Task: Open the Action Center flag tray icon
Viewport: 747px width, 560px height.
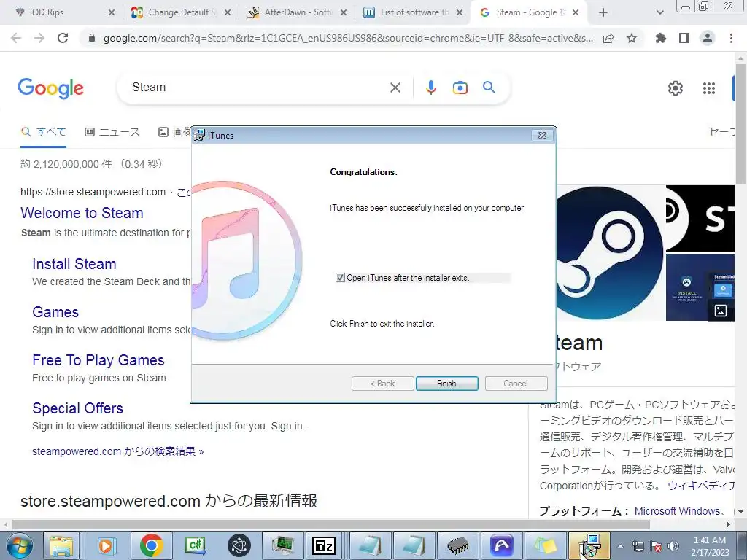Action: (x=656, y=546)
